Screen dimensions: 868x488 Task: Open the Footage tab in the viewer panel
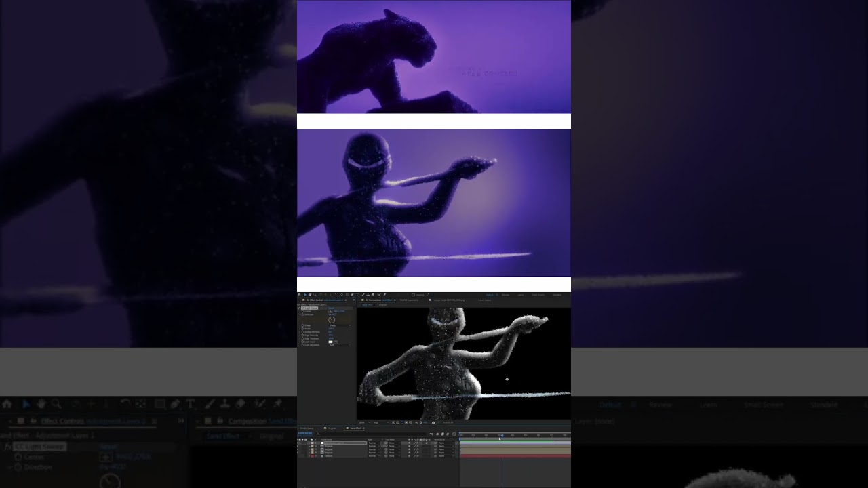click(449, 300)
